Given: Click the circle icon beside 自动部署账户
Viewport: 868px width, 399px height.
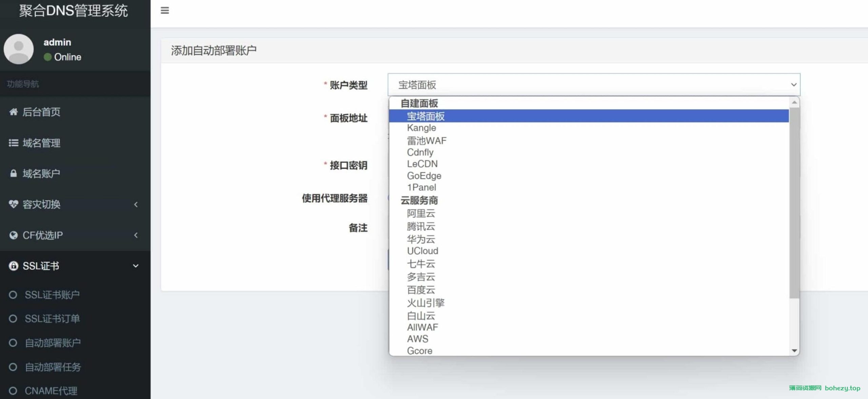Looking at the screenshot, I should [13, 343].
